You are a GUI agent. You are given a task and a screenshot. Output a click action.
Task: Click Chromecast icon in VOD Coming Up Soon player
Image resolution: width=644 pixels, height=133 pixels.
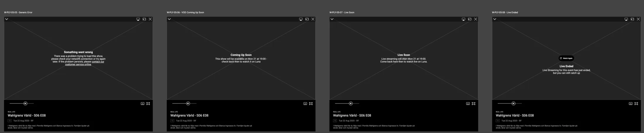click(x=307, y=19)
